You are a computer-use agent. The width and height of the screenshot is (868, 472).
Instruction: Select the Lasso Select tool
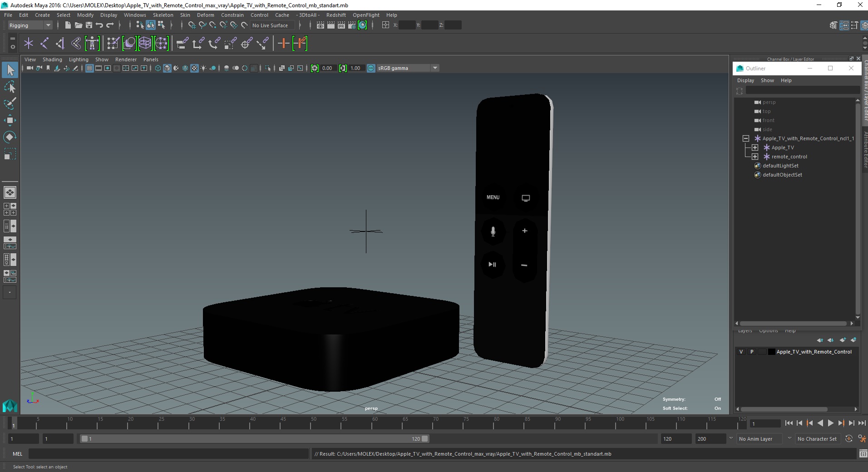pos(10,87)
